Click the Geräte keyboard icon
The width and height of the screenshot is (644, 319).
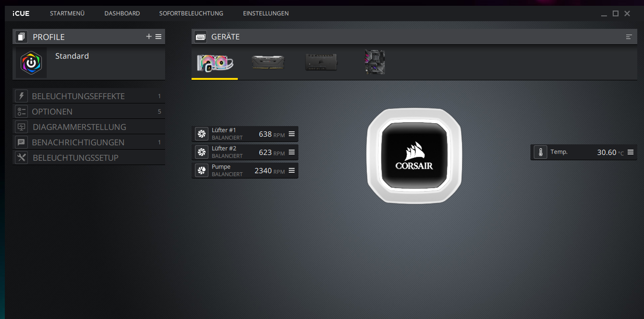(201, 37)
